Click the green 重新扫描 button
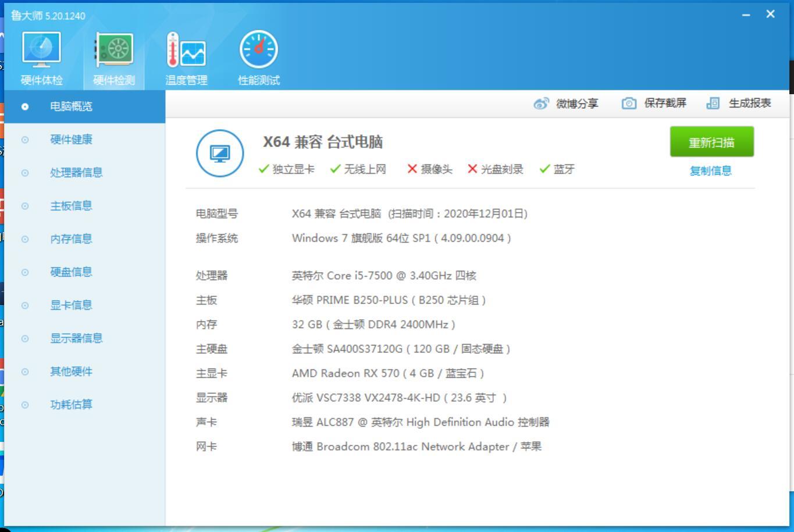Image resolution: width=794 pixels, height=532 pixels. pyautogui.click(x=712, y=142)
